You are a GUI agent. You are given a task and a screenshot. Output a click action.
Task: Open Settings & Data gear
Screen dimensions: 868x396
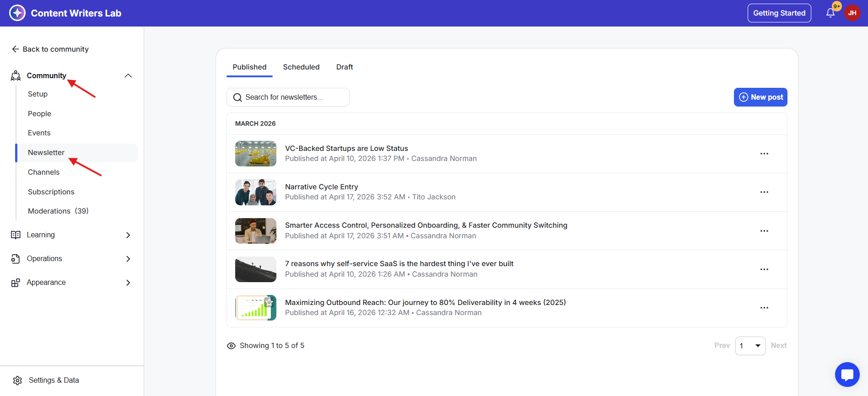18,380
